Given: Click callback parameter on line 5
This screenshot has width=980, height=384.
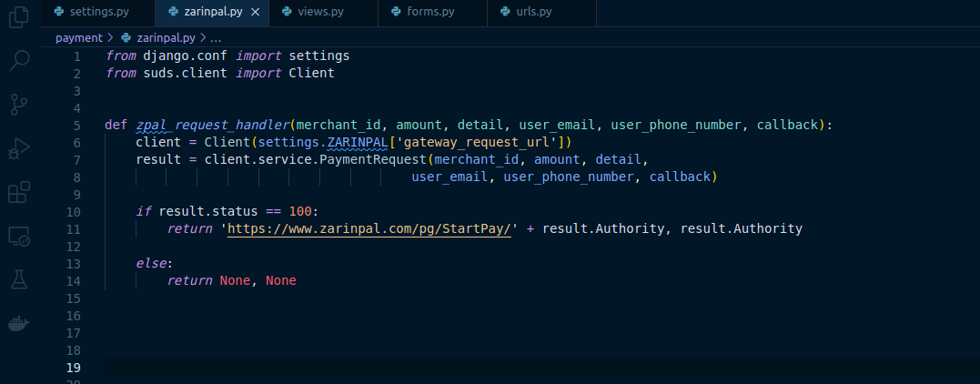Looking at the screenshot, I should pos(787,125).
